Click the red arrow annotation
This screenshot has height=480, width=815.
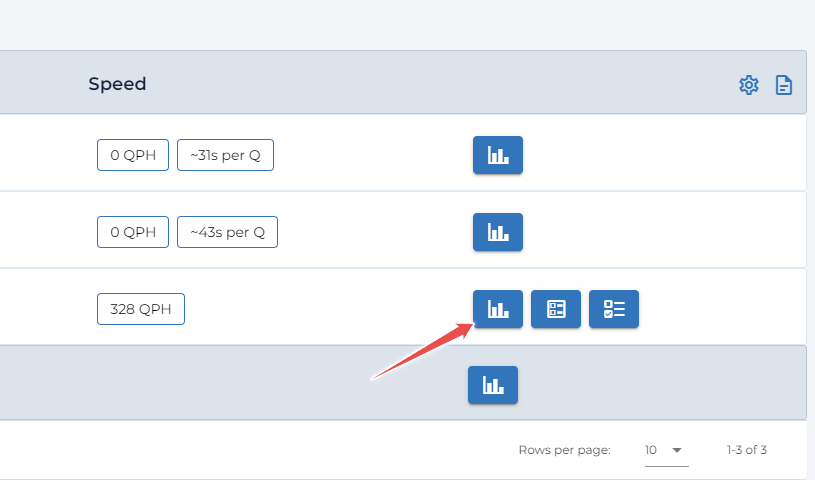(x=420, y=352)
